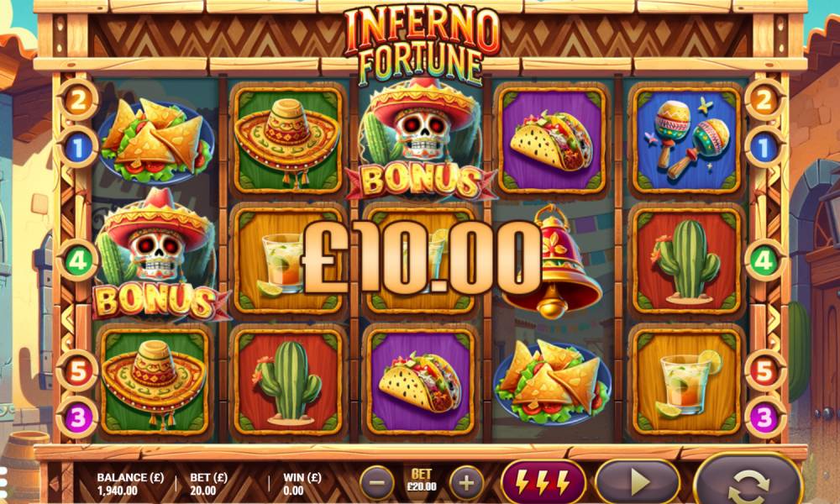Increase bet with the plus button
The height and width of the screenshot is (504, 840).
coord(466,482)
